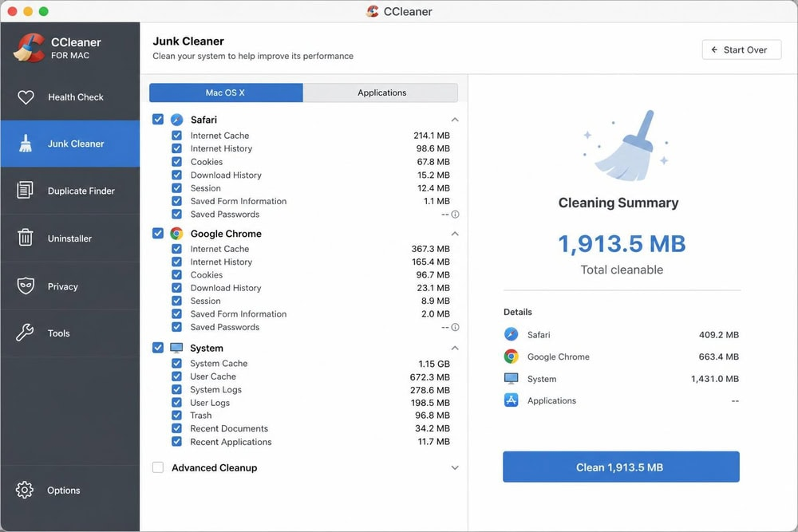Image resolution: width=798 pixels, height=532 pixels.
Task: Open Duplicate Finder from sidebar
Action: pyautogui.click(x=70, y=191)
